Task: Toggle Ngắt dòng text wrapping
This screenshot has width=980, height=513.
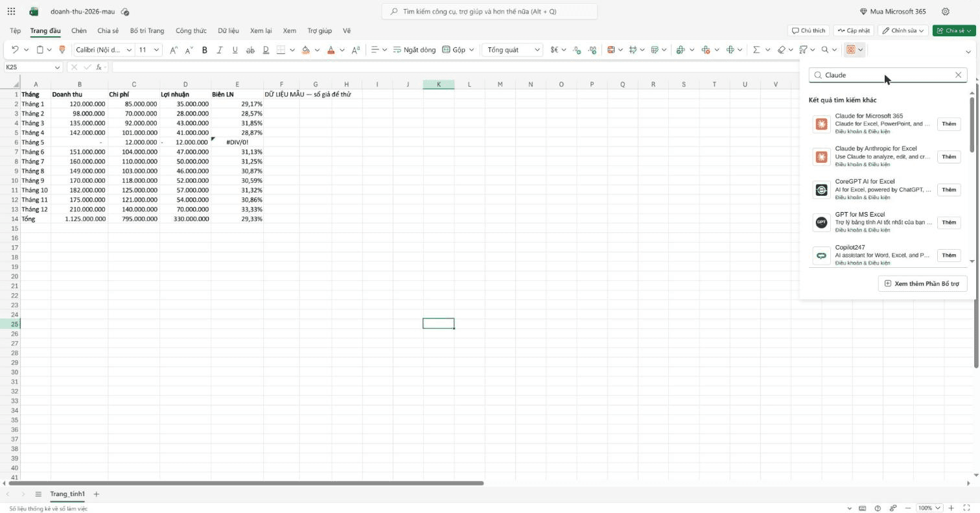Action: click(414, 50)
